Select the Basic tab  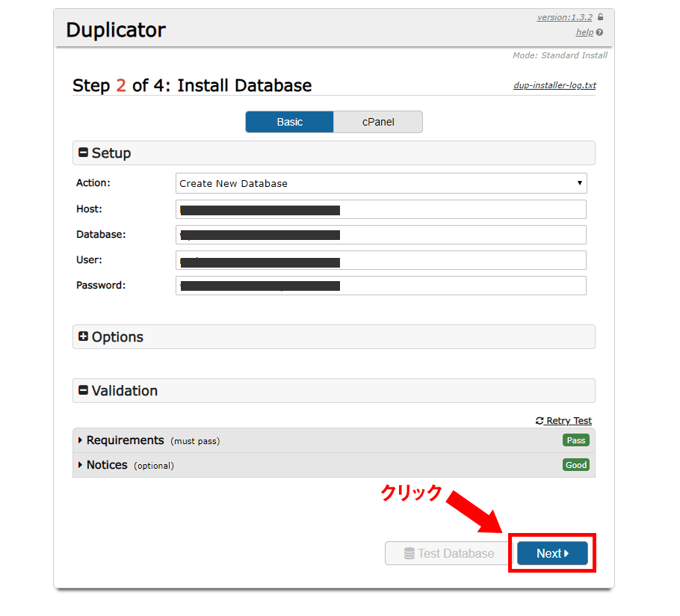[290, 122]
